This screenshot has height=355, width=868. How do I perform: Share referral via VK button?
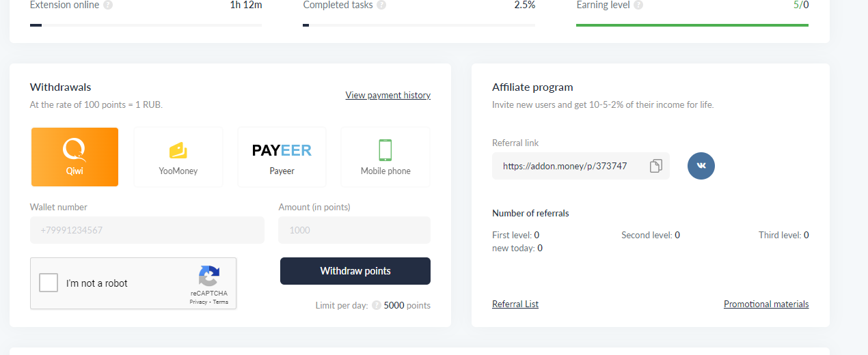(701, 166)
